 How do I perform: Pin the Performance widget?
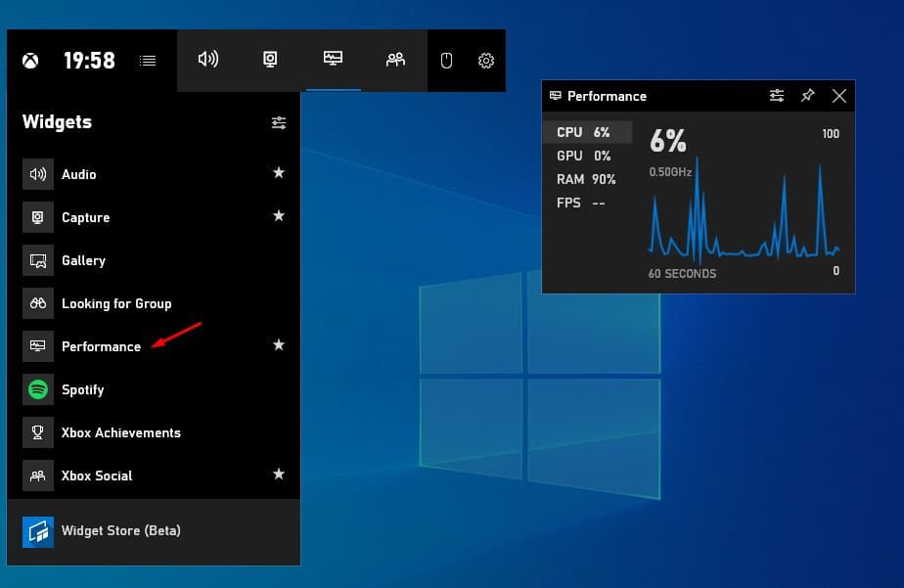click(x=808, y=95)
